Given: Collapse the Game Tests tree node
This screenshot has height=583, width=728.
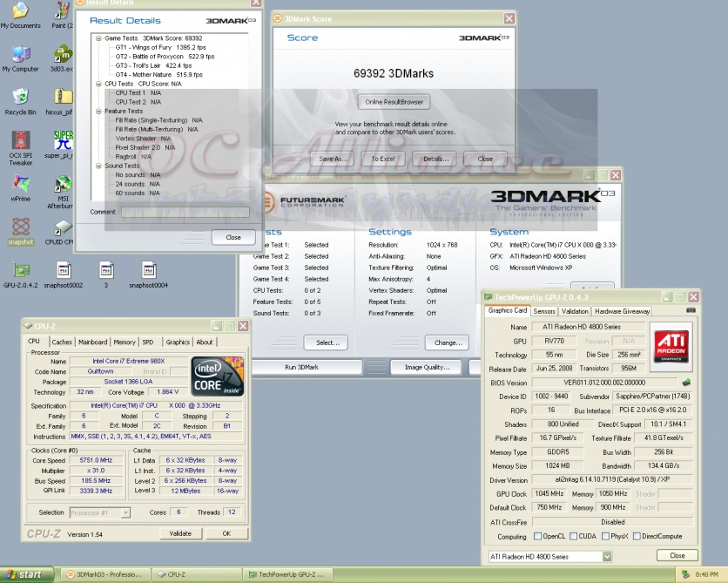Looking at the screenshot, I should pyautogui.click(x=98, y=39).
